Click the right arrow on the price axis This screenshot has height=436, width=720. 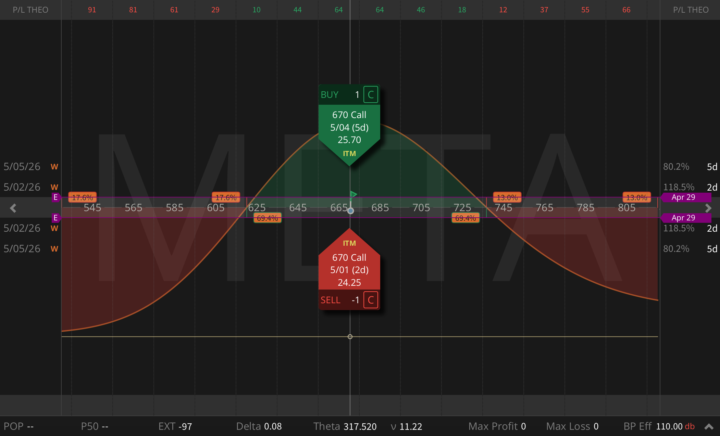tap(708, 208)
